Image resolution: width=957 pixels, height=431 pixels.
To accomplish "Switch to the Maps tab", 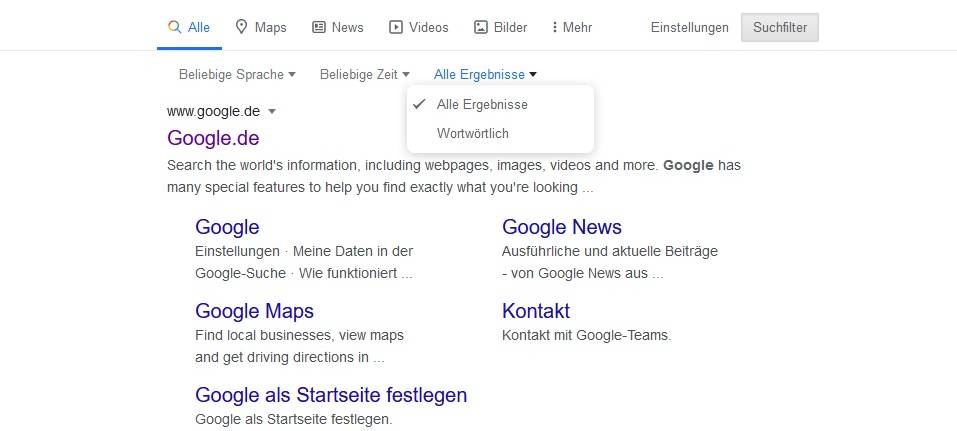I will point(261,27).
